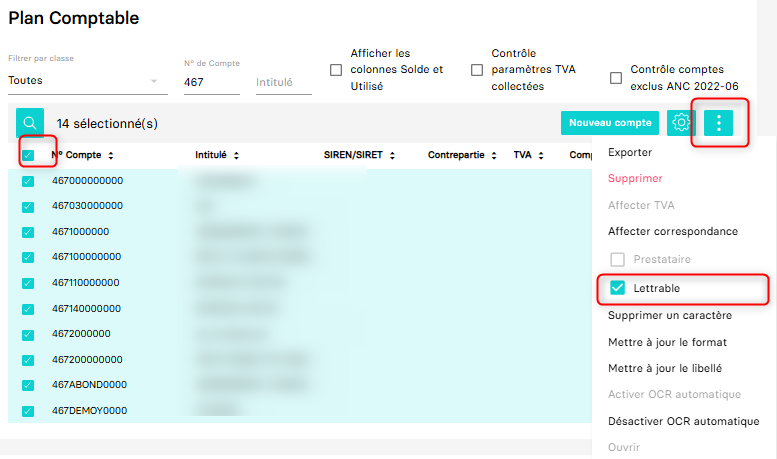Sort by Intitulé column arrows
Image resolution: width=777 pixels, height=459 pixels.
tap(236, 156)
